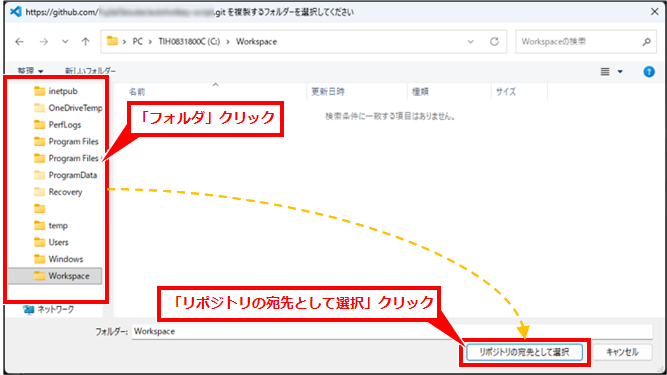The height and width of the screenshot is (375, 667).
Task: Go back using the left arrow
Action: click(x=20, y=42)
